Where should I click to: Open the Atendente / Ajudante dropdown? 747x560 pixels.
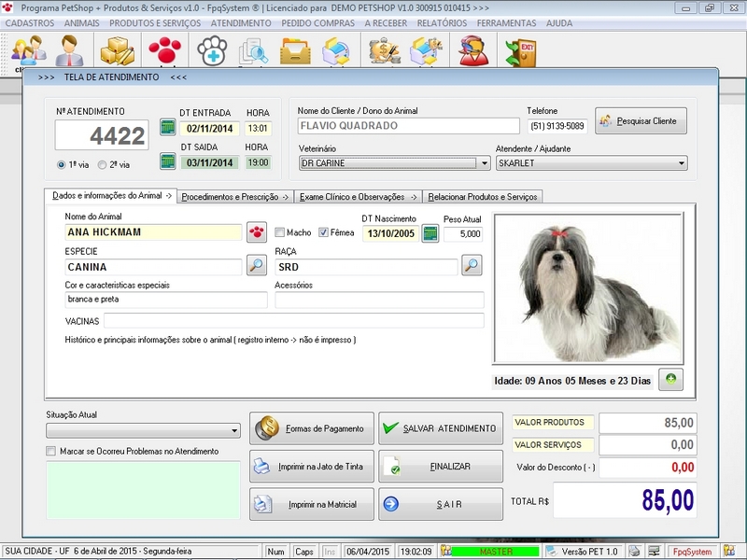(681, 162)
